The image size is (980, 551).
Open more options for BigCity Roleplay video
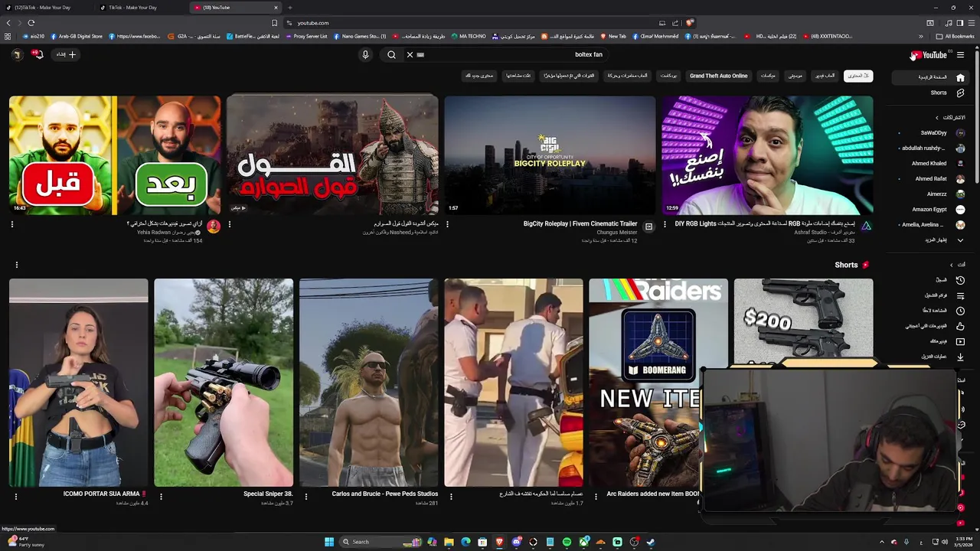[447, 224]
